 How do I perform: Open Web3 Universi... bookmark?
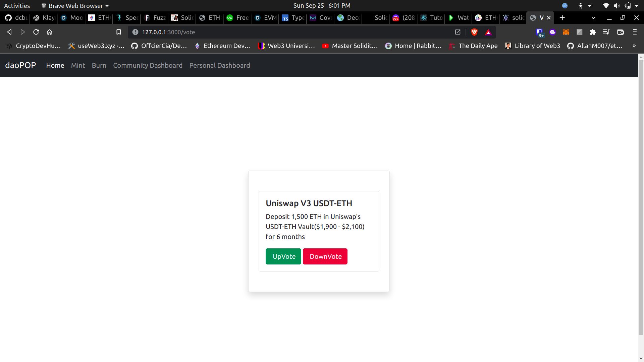[x=286, y=46]
